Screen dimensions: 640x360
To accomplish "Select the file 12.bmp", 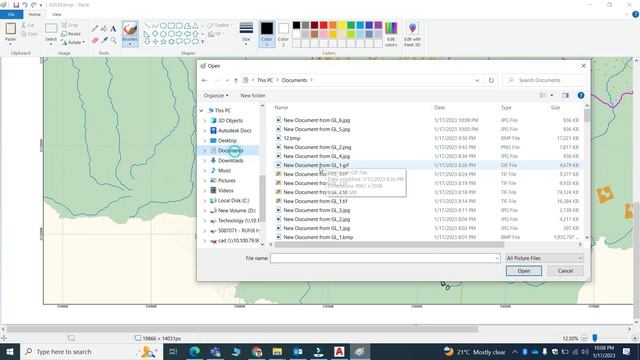I will tap(291, 138).
